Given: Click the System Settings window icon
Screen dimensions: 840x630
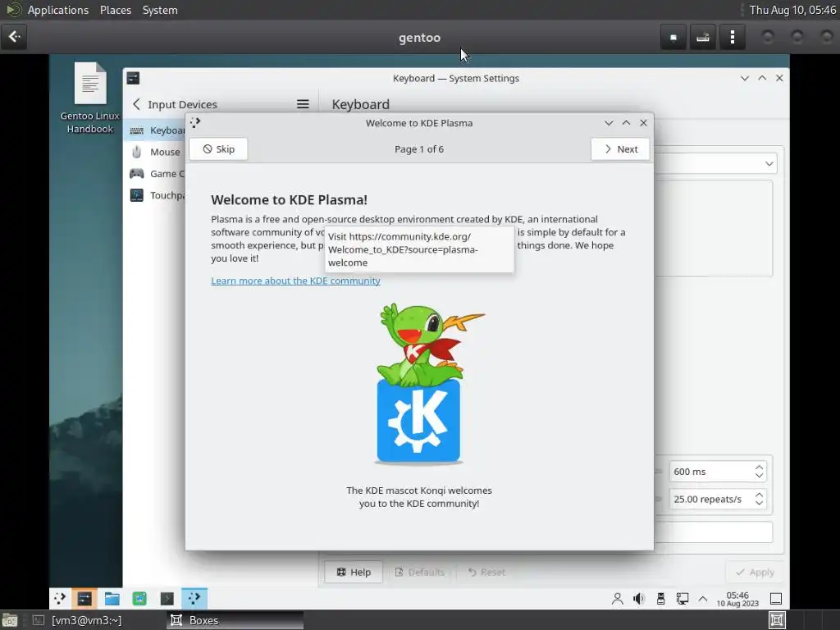Looking at the screenshot, I should click(x=133, y=78).
